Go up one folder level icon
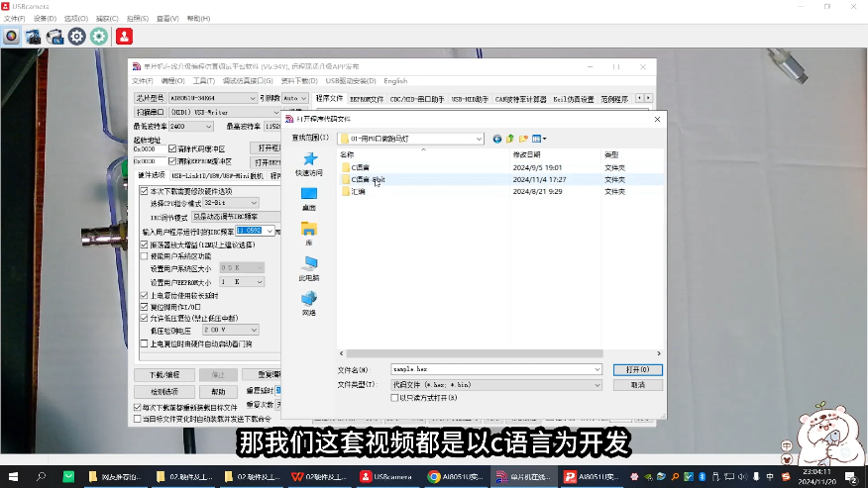The width and height of the screenshot is (868, 488). [x=510, y=139]
